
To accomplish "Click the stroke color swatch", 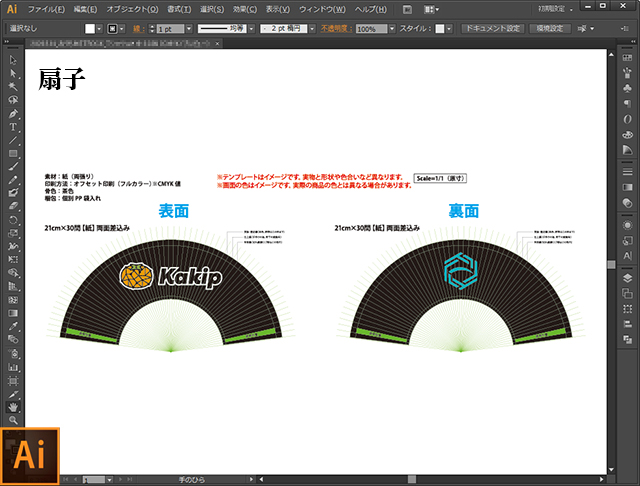I will (112, 29).
